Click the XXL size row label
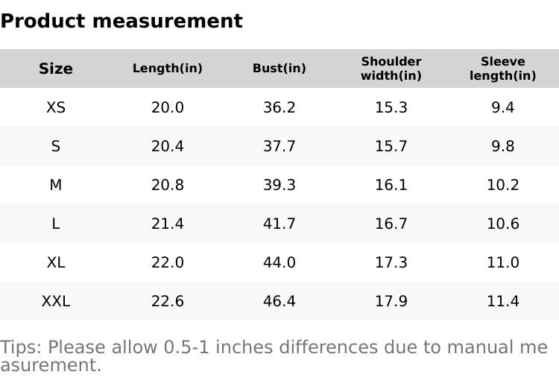The image size is (559, 392). [56, 301]
